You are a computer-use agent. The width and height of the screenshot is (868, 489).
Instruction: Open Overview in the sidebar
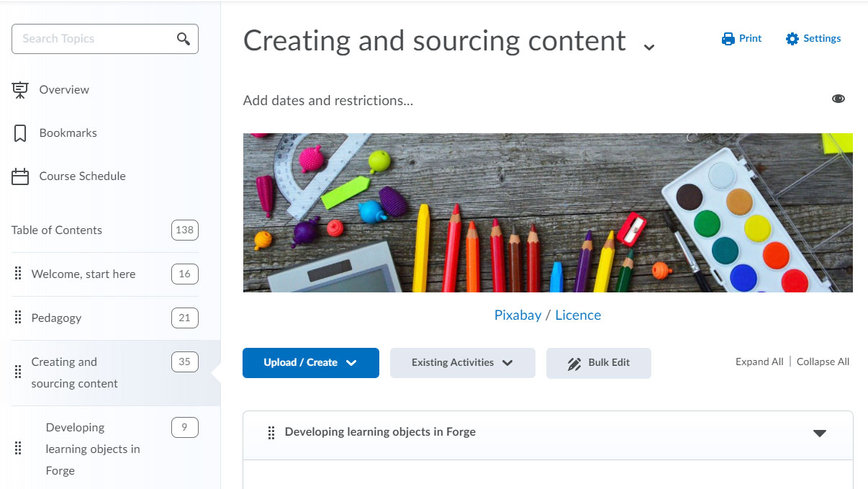click(64, 90)
